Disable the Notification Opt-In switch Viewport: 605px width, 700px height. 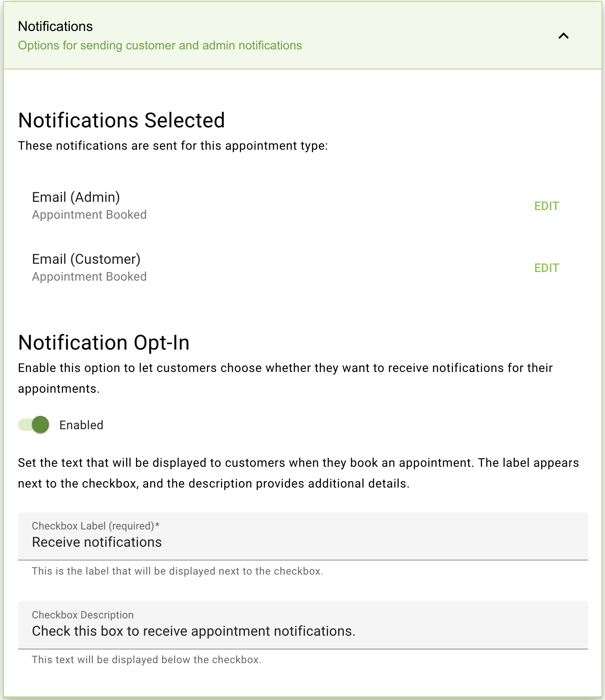click(34, 424)
